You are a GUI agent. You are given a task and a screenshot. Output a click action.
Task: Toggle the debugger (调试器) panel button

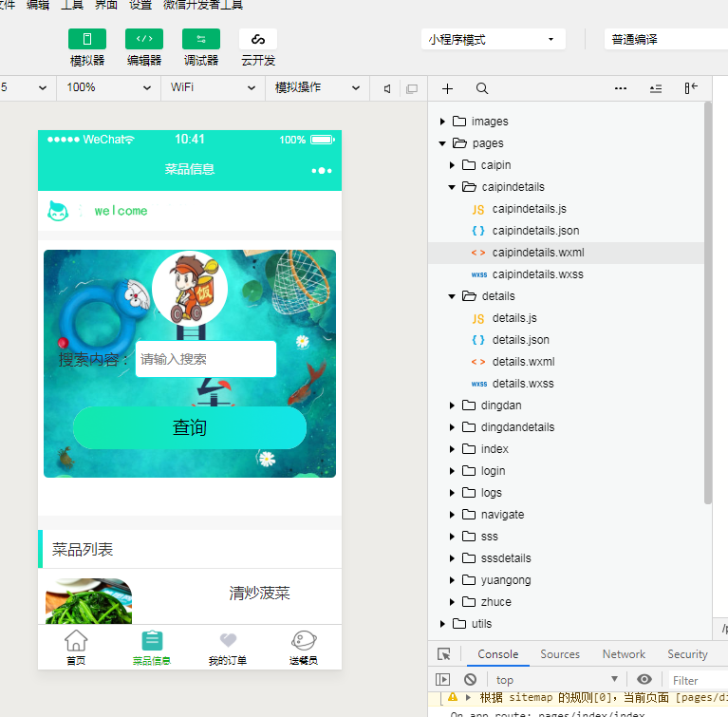coord(201,39)
